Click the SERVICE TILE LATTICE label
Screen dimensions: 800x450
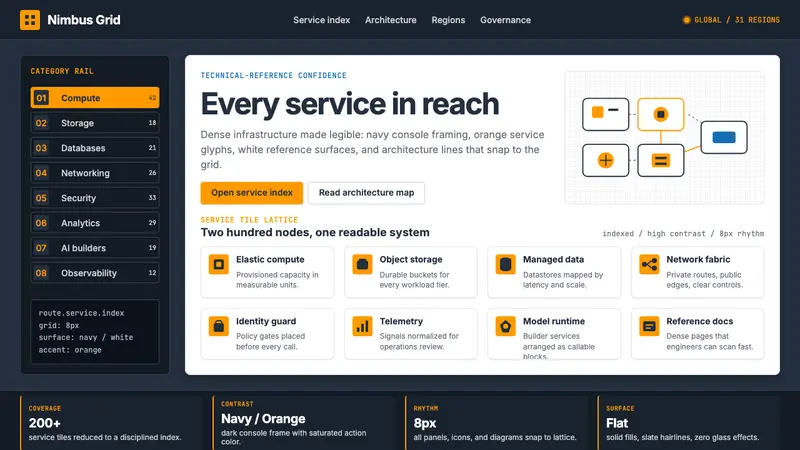(249, 219)
